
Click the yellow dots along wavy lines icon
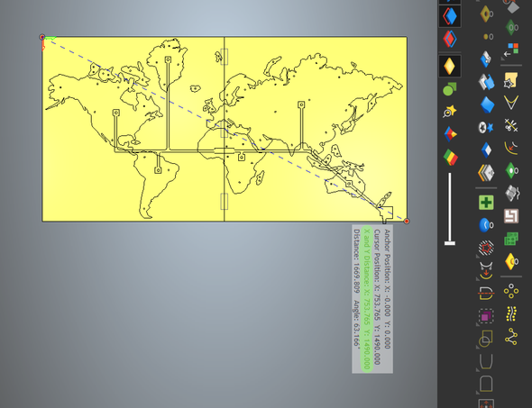pyautogui.click(x=511, y=313)
